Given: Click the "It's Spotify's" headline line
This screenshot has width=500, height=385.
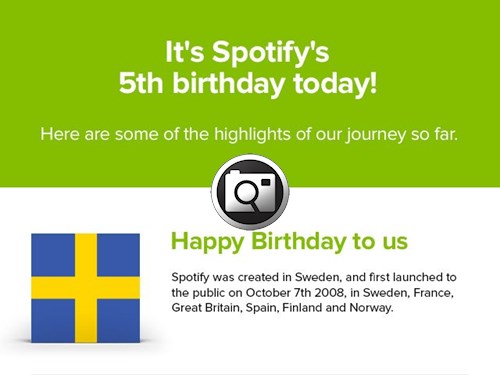Looking at the screenshot, I should 247,52.
